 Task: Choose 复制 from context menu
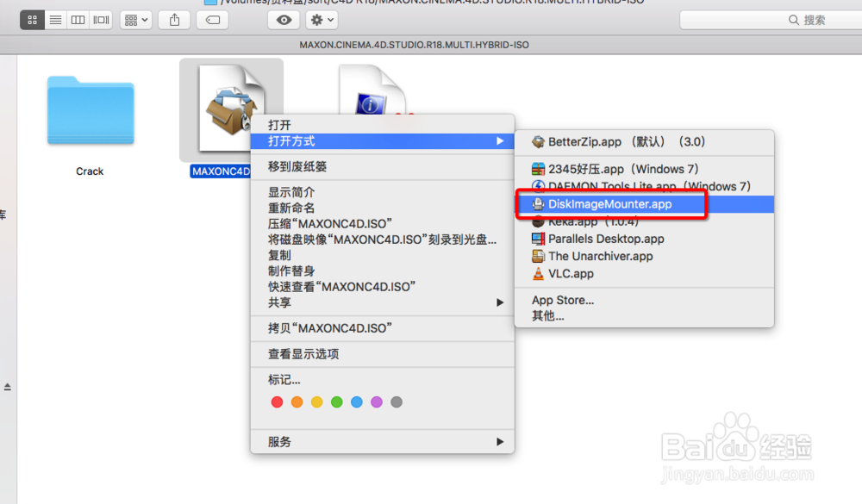click(382, 256)
